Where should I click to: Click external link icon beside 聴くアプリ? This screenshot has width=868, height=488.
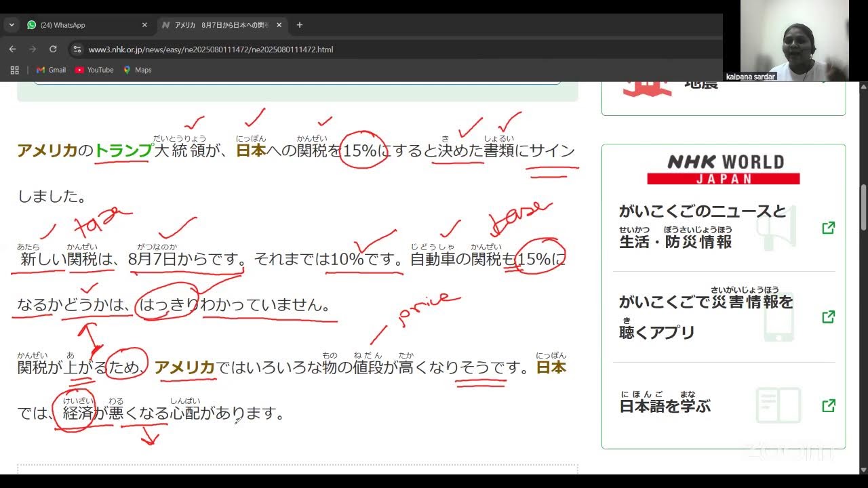[x=828, y=317]
